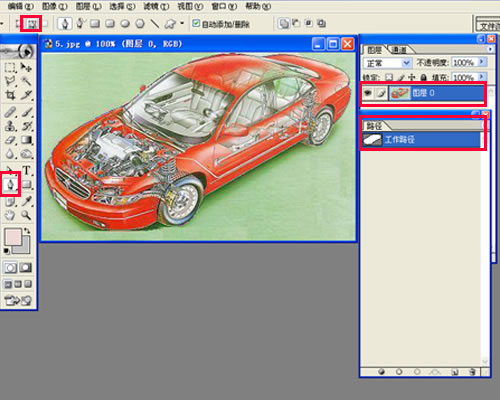Viewport: 500px width, 400px height.
Task: Expand the opacity 100% slider arrow
Action: tap(482, 62)
